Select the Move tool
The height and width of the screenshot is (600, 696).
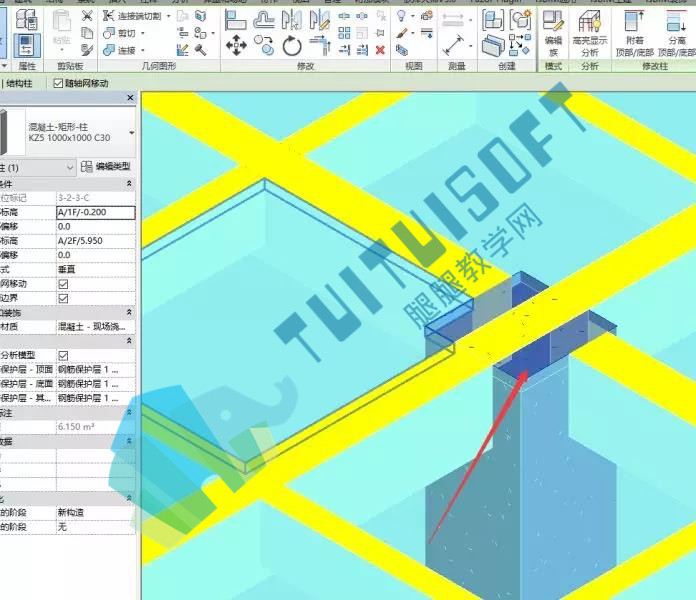point(236,45)
